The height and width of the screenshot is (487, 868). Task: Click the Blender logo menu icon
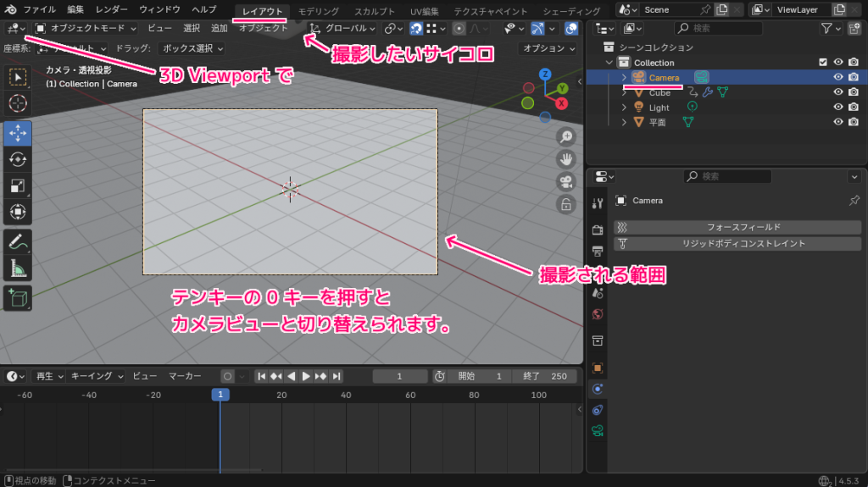tap(10, 9)
